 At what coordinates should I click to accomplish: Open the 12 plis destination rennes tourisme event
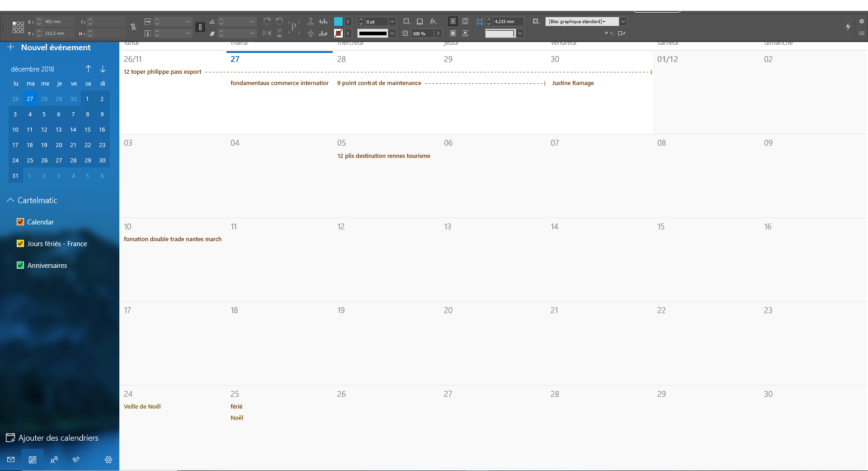pyautogui.click(x=383, y=156)
